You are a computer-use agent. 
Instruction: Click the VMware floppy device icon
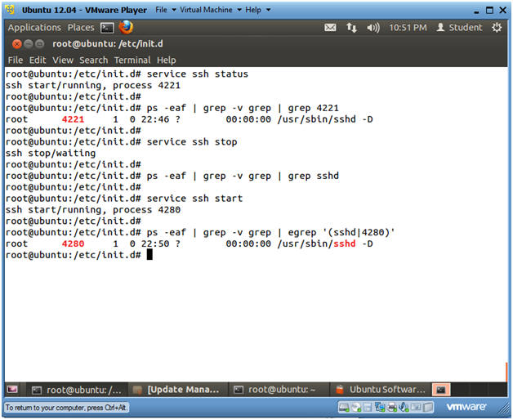coord(368,408)
